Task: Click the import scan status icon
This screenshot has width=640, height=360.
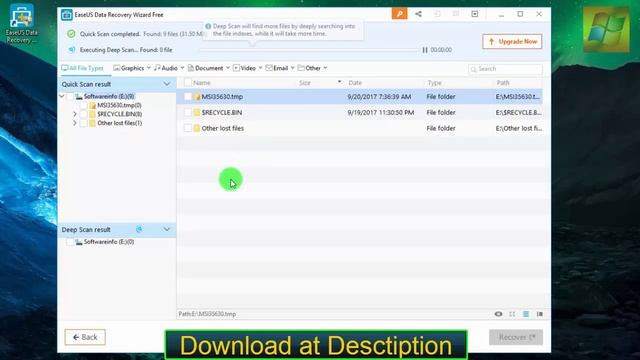Action: click(x=437, y=14)
